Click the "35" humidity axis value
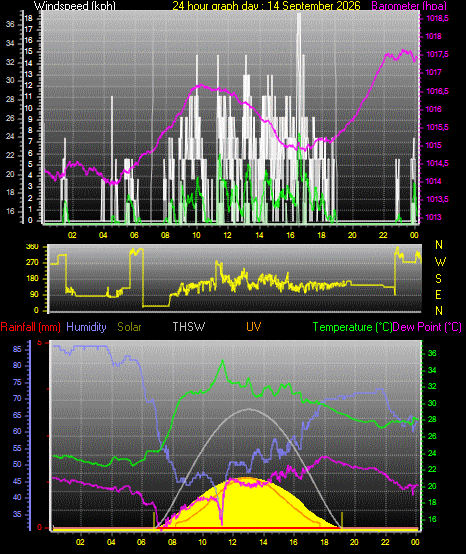Image resolution: width=466 pixels, height=554 pixels. click(17, 514)
